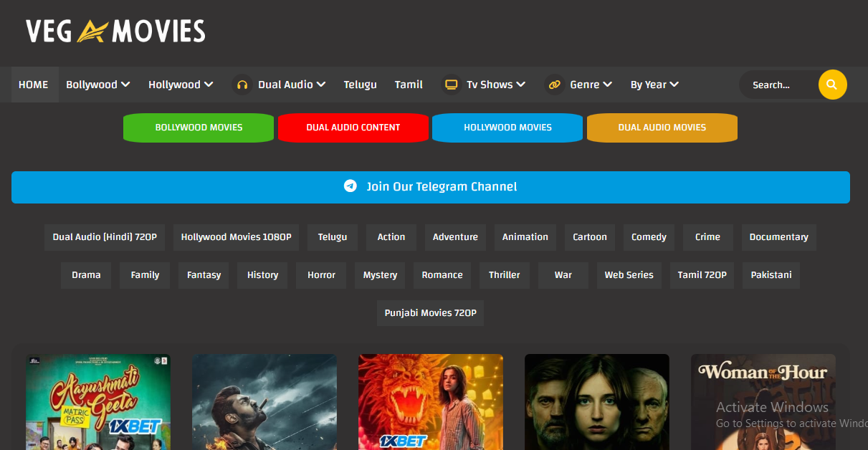
Task: Select the Action category tag
Action: point(391,237)
